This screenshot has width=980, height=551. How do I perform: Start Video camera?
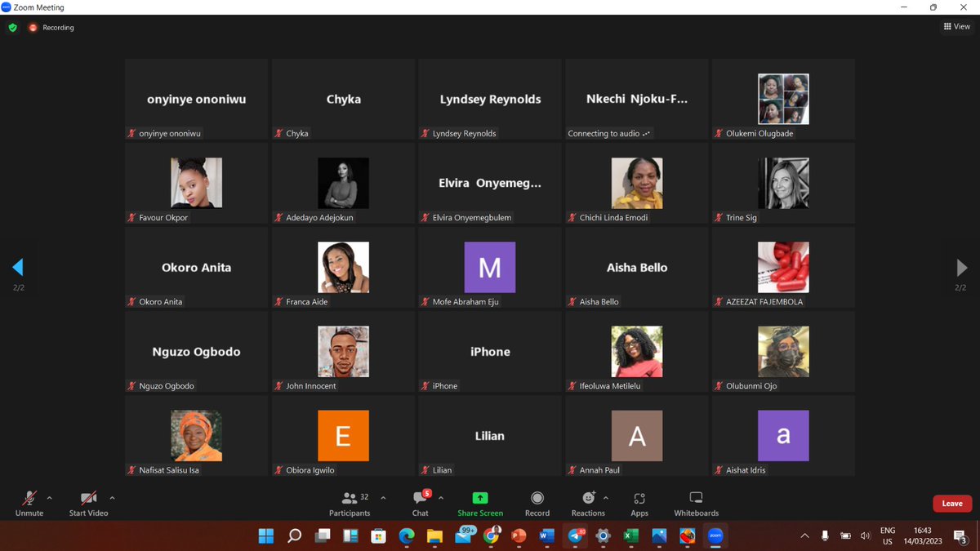pos(88,503)
